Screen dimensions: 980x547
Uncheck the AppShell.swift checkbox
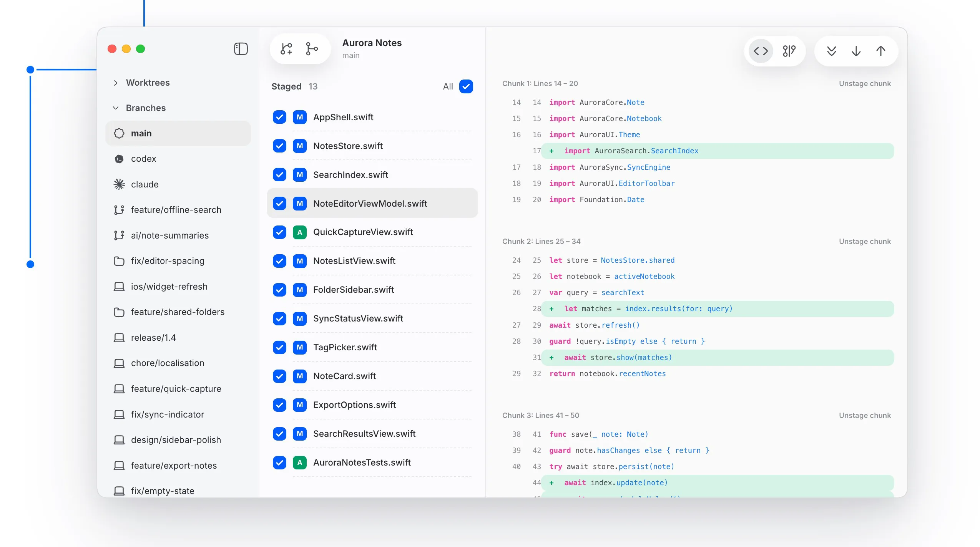click(x=279, y=117)
